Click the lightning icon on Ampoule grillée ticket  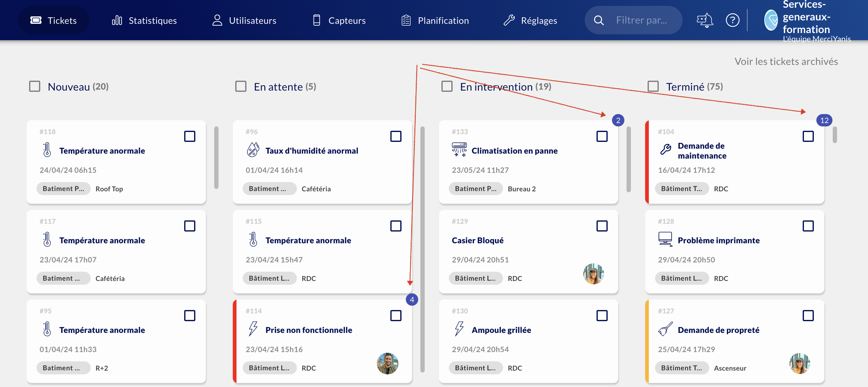coord(459,329)
